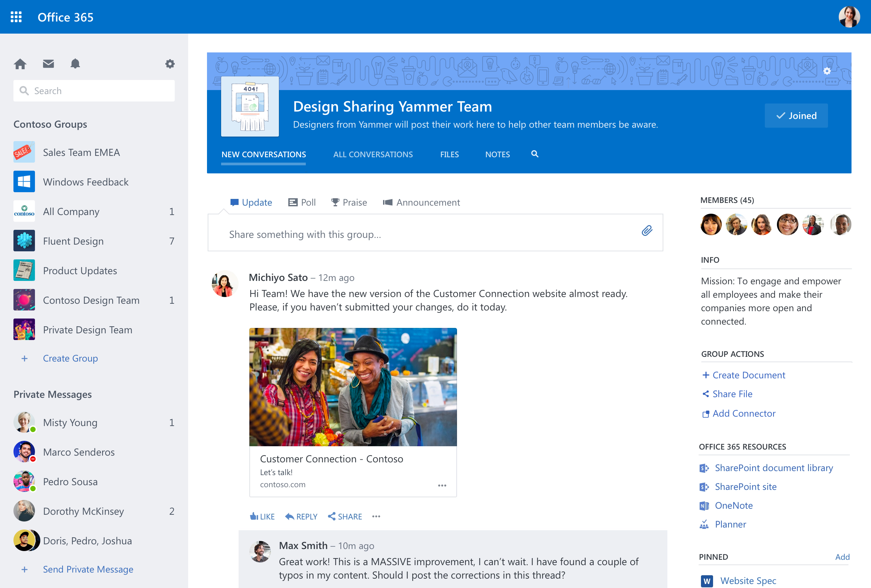Open Yammer notifications via the bell icon
The height and width of the screenshot is (588, 871).
click(x=75, y=64)
